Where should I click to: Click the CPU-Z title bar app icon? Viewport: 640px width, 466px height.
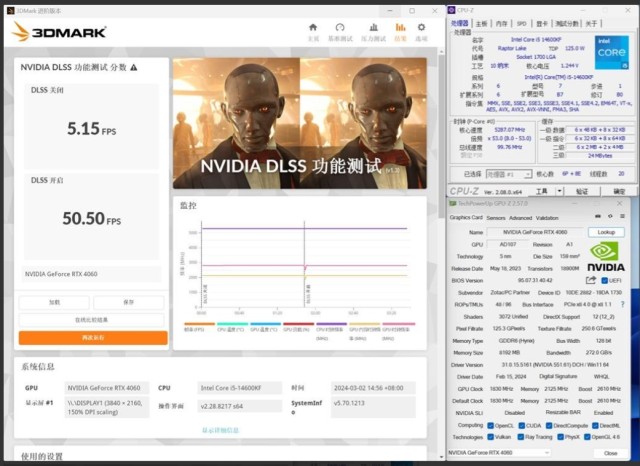click(451, 10)
